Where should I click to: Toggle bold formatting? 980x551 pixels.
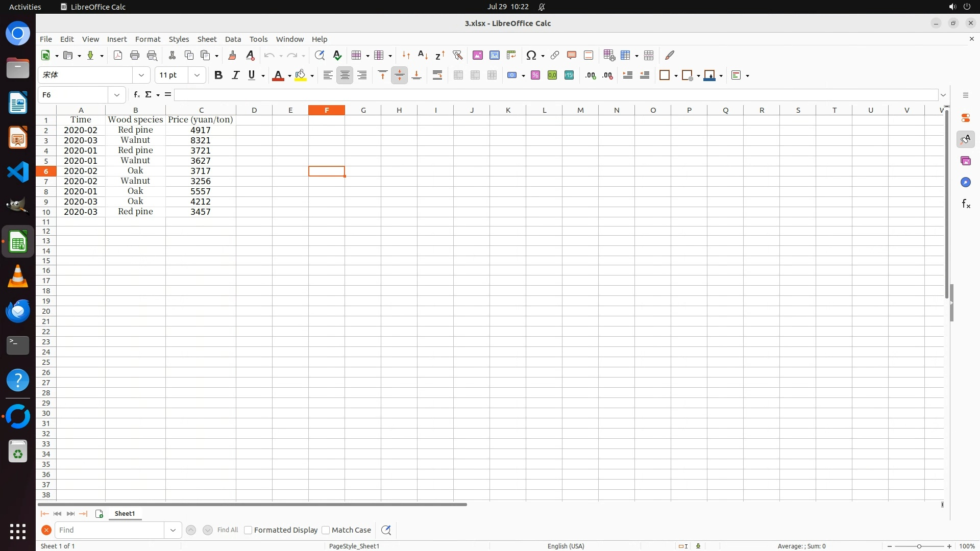pos(218,76)
